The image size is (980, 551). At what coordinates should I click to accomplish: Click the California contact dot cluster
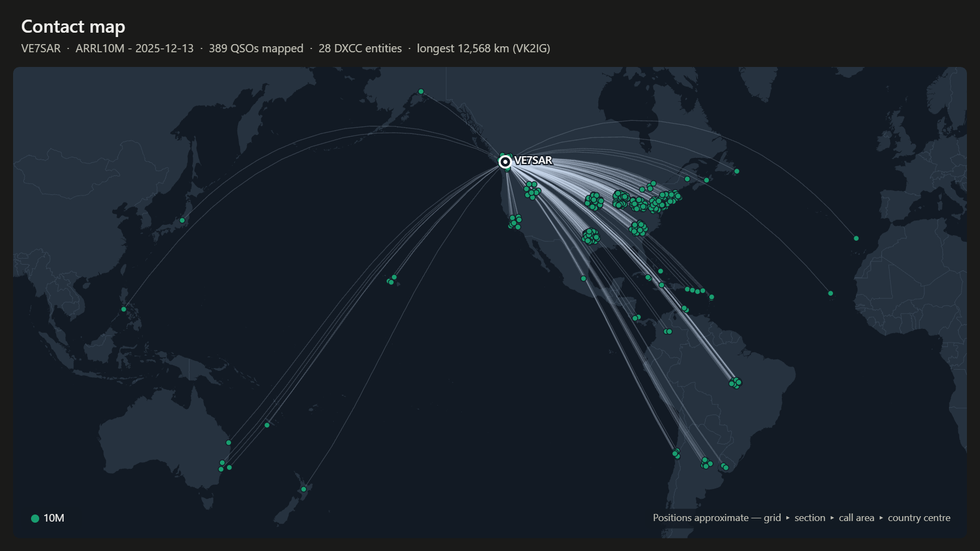coord(515,222)
